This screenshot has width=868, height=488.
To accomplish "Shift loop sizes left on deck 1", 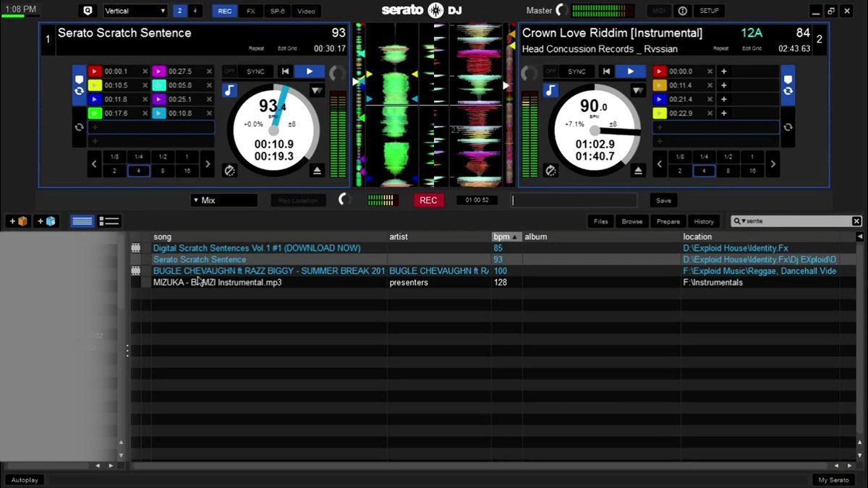I will pos(94,164).
